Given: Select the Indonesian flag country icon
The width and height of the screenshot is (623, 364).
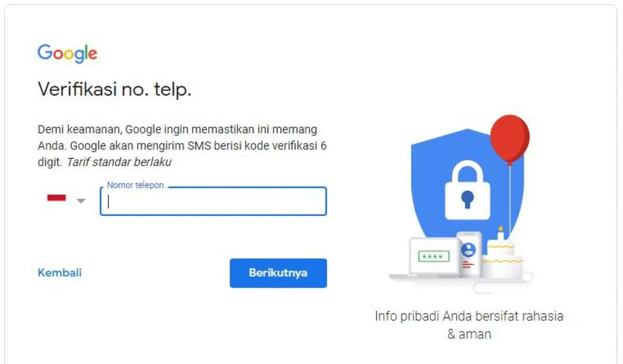Looking at the screenshot, I should (x=57, y=197).
